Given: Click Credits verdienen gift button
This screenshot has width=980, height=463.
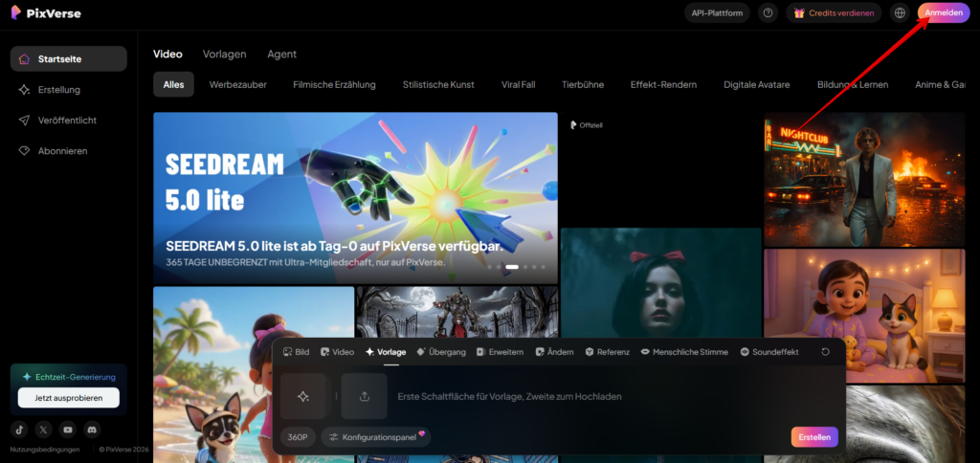Looking at the screenshot, I should 834,12.
